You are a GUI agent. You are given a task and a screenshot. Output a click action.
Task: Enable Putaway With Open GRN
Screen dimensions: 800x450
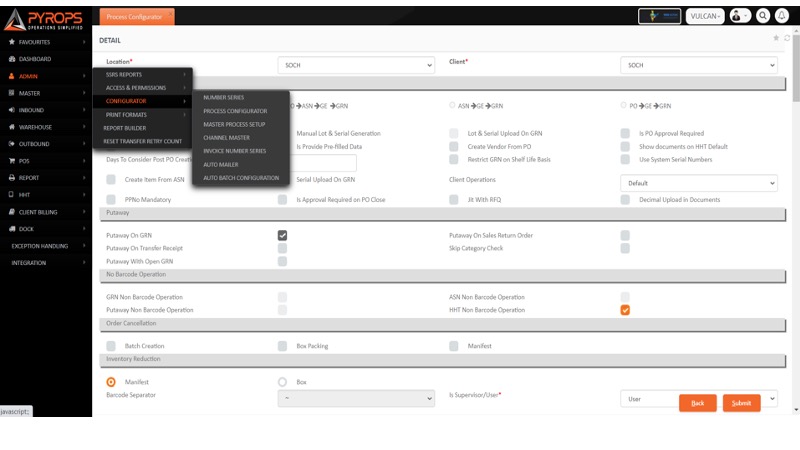[x=282, y=261]
